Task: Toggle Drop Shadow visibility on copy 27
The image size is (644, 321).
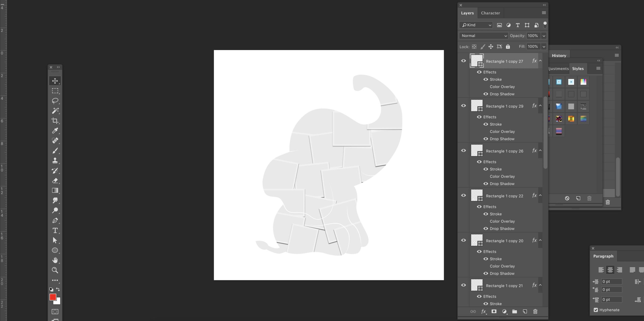Action: (x=486, y=94)
